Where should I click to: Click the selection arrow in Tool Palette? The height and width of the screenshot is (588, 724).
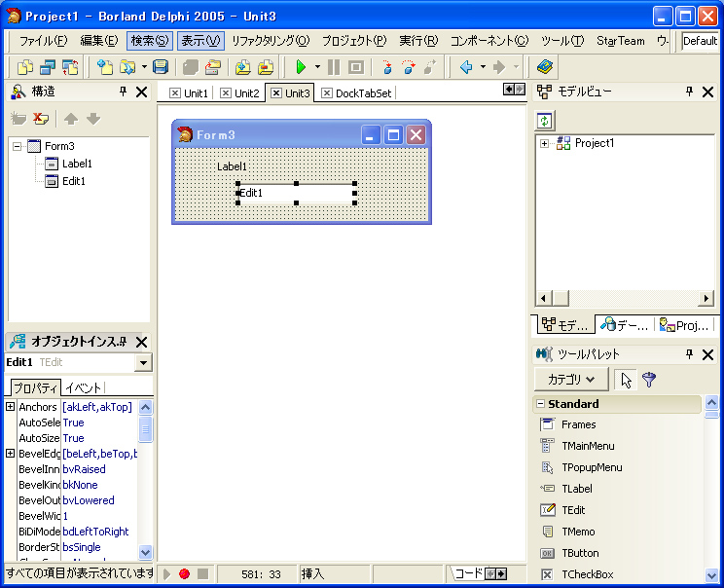(x=626, y=380)
